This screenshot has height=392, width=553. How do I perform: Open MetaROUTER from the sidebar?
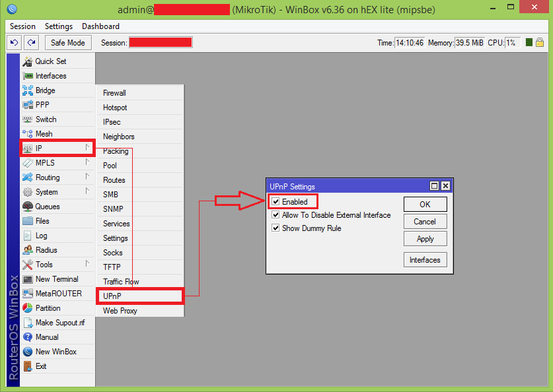click(x=55, y=293)
